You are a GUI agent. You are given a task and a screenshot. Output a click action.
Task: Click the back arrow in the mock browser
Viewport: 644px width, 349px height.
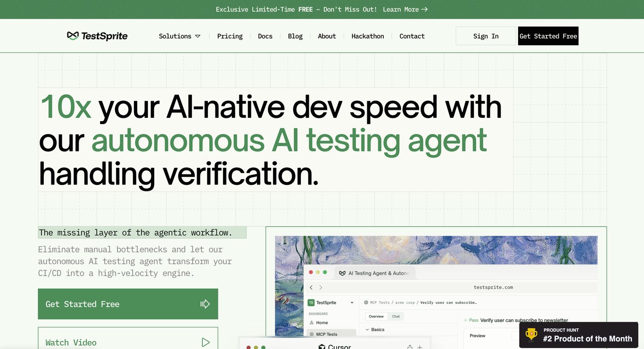coord(311,287)
